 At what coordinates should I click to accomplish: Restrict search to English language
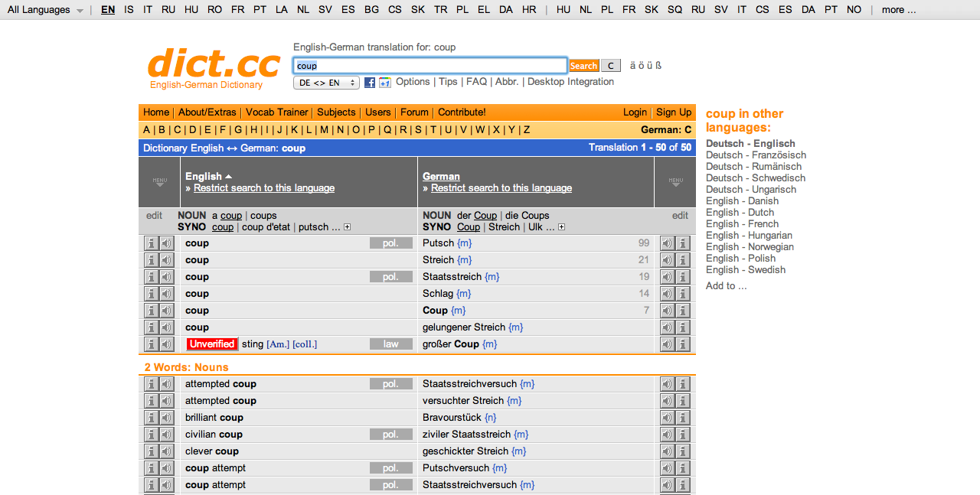[x=264, y=188]
